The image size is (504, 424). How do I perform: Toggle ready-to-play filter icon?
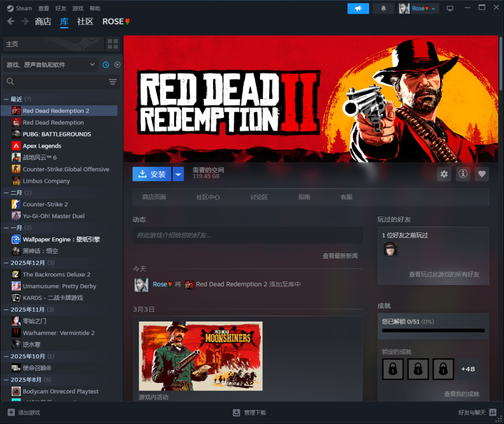click(117, 65)
